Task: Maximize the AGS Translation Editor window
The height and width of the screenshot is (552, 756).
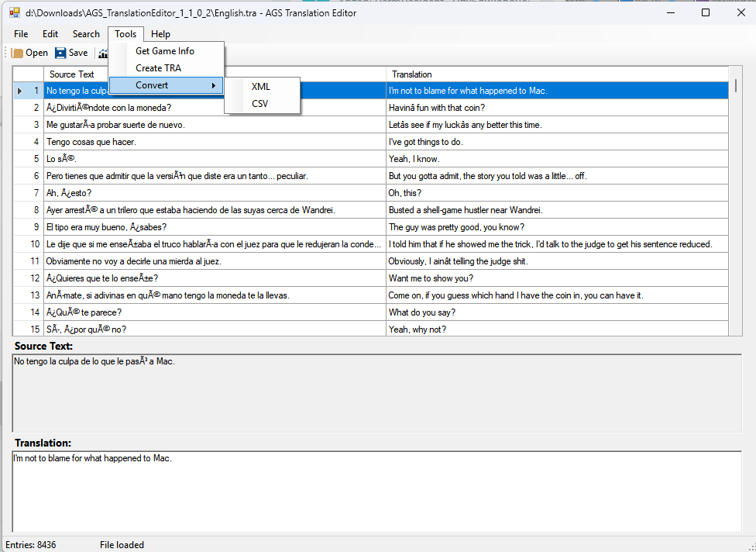Action: pos(706,12)
